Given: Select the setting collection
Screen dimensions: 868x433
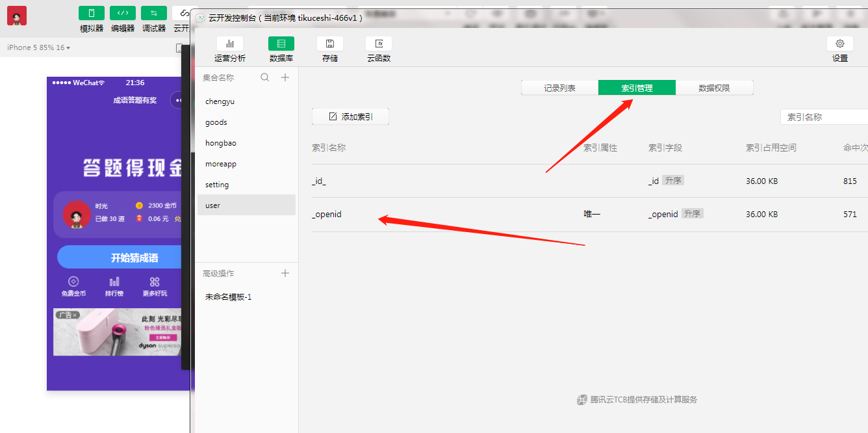Looking at the screenshot, I should click(246, 185).
